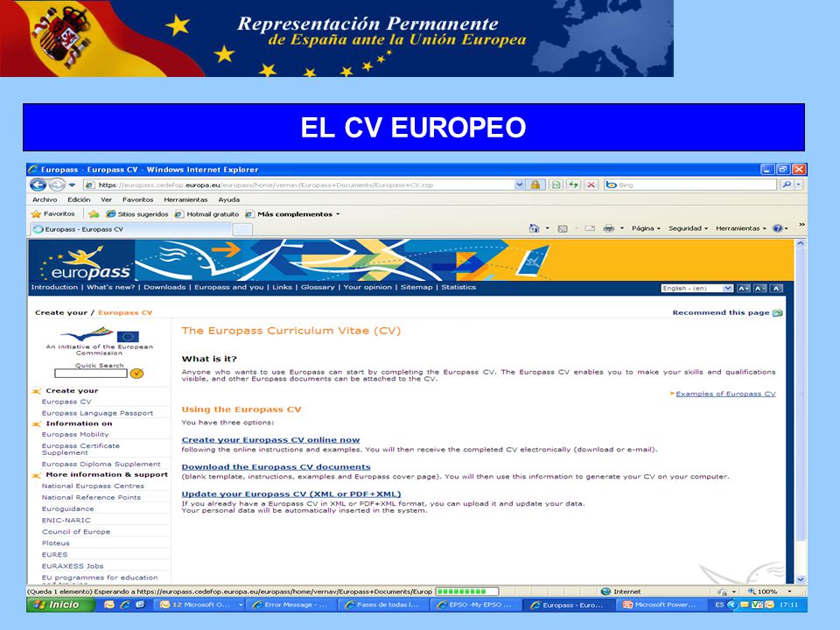Screen dimensions: 840x630
Task: Click Examples of Europass CV link
Action: [725, 394]
